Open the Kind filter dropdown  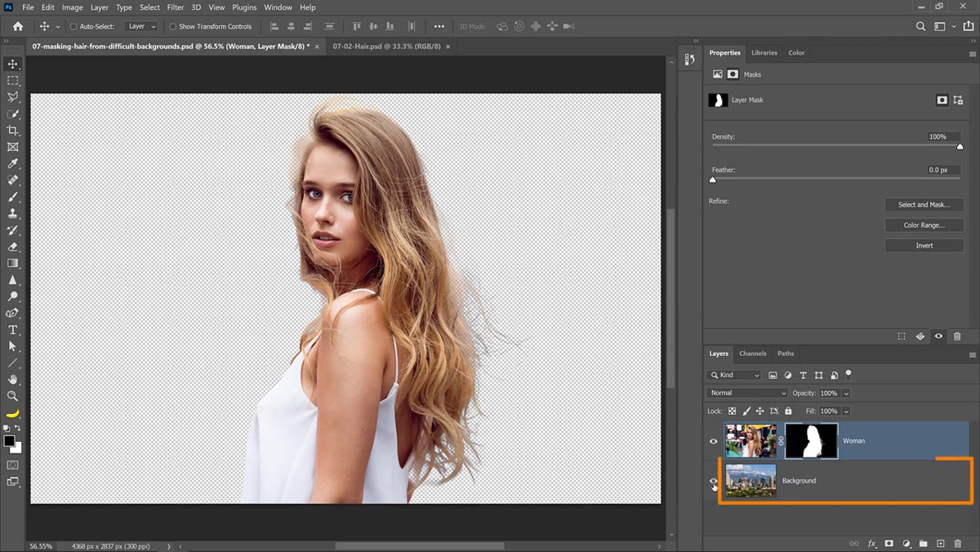coord(733,375)
